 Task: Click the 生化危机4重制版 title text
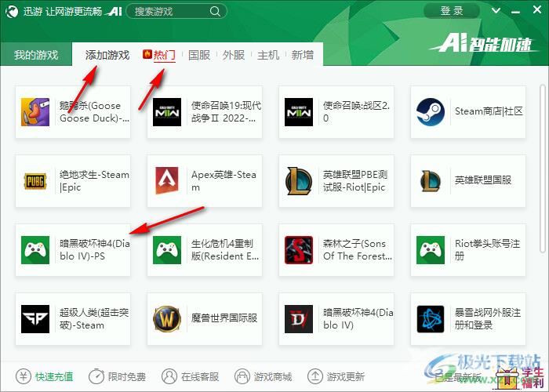(x=225, y=250)
